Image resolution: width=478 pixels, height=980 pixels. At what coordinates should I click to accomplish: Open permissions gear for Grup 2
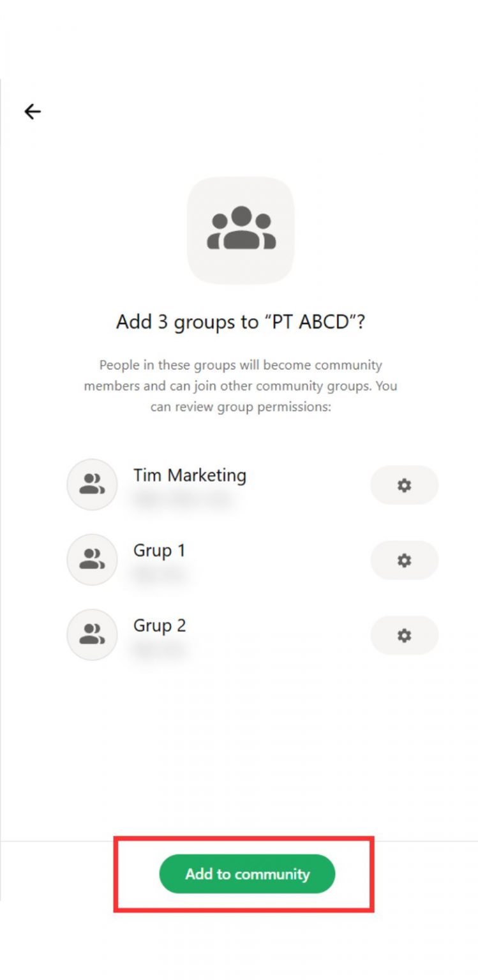(404, 635)
